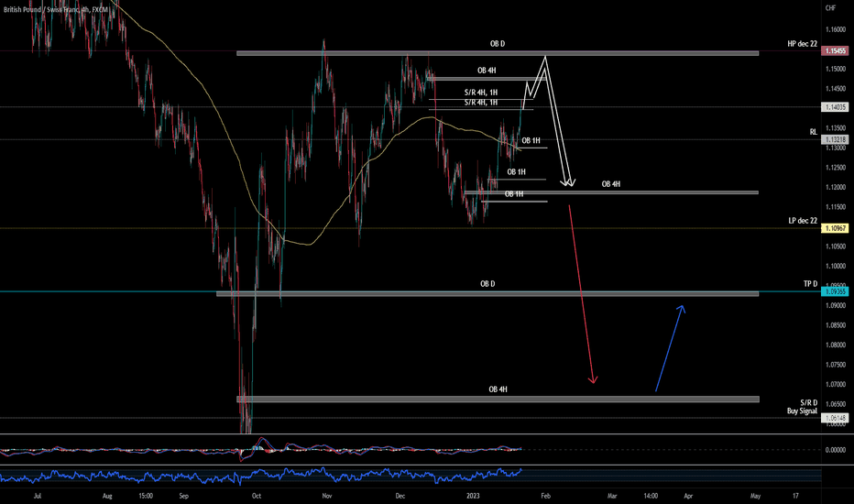The height and width of the screenshot is (504, 854).
Task: Click the Sep time axis label
Action: tap(183, 496)
